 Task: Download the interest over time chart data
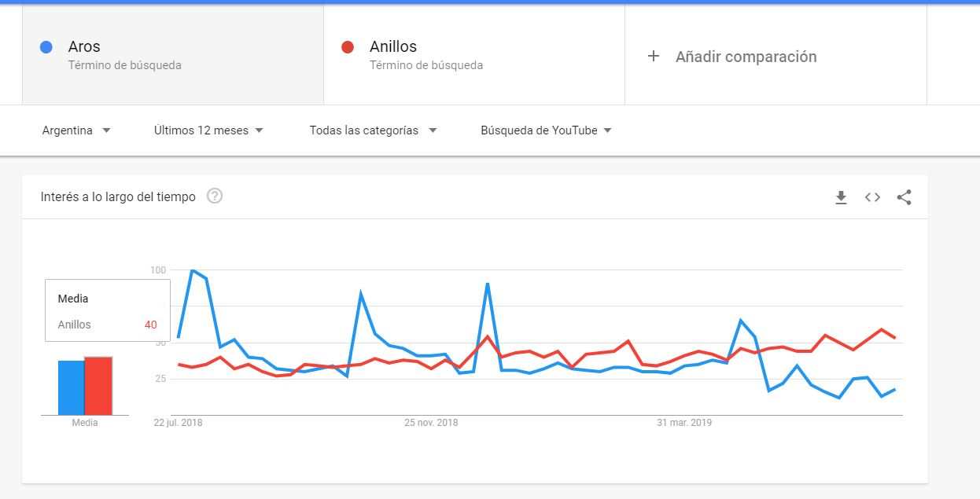coord(841,197)
